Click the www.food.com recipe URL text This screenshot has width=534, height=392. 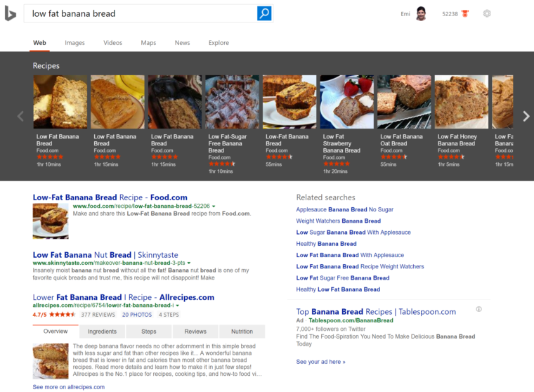click(x=141, y=206)
